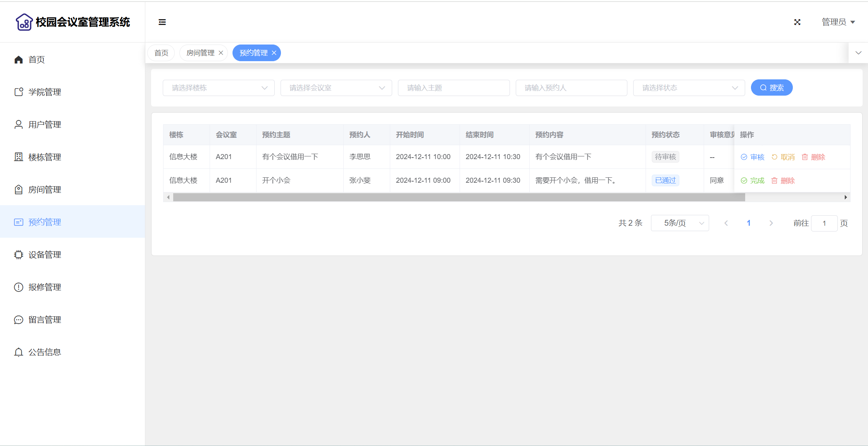The height and width of the screenshot is (446, 868).
Task: Open 公告信息 in the sidebar
Action: point(45,352)
